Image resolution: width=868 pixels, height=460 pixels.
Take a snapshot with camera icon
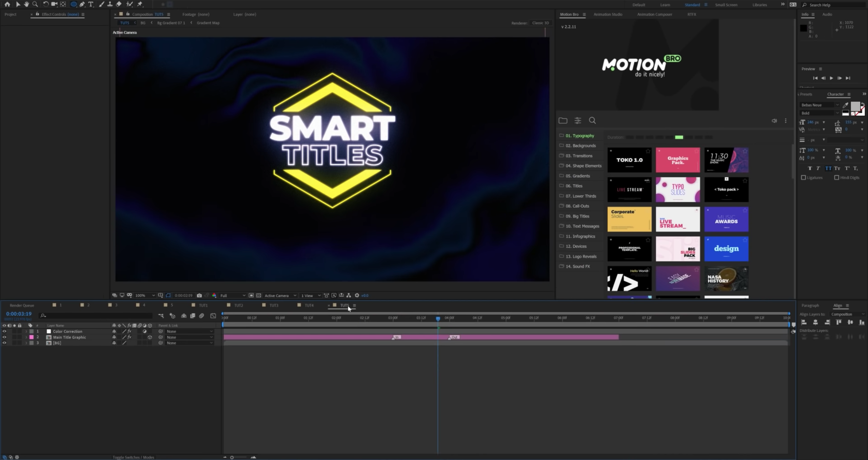click(x=199, y=295)
